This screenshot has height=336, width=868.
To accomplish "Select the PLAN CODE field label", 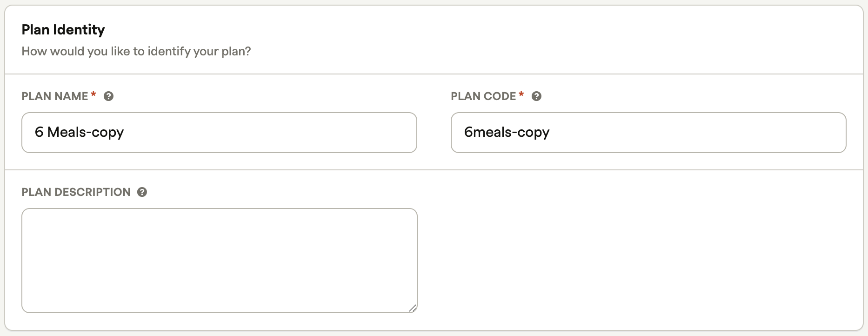I will (483, 96).
